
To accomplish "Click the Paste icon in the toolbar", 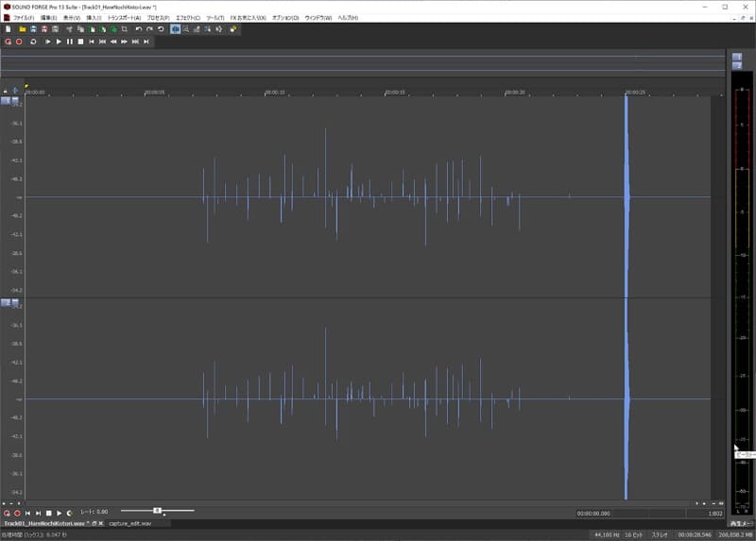I will pos(92,29).
